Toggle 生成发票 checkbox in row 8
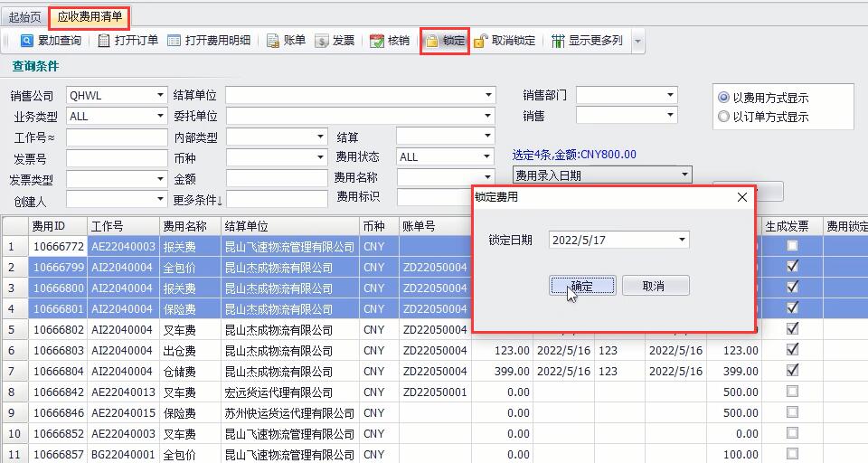The image size is (868, 463). point(792,392)
